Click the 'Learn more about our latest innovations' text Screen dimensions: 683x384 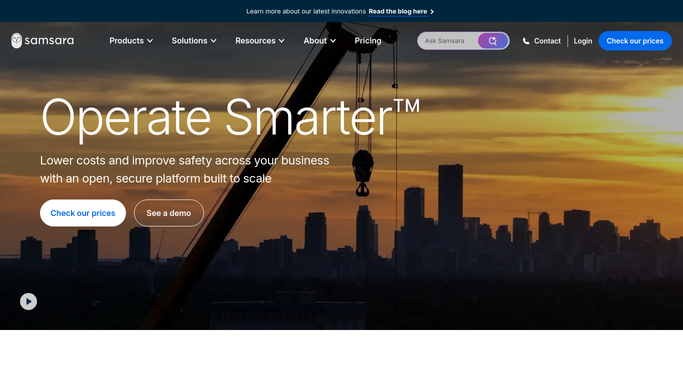tap(306, 12)
